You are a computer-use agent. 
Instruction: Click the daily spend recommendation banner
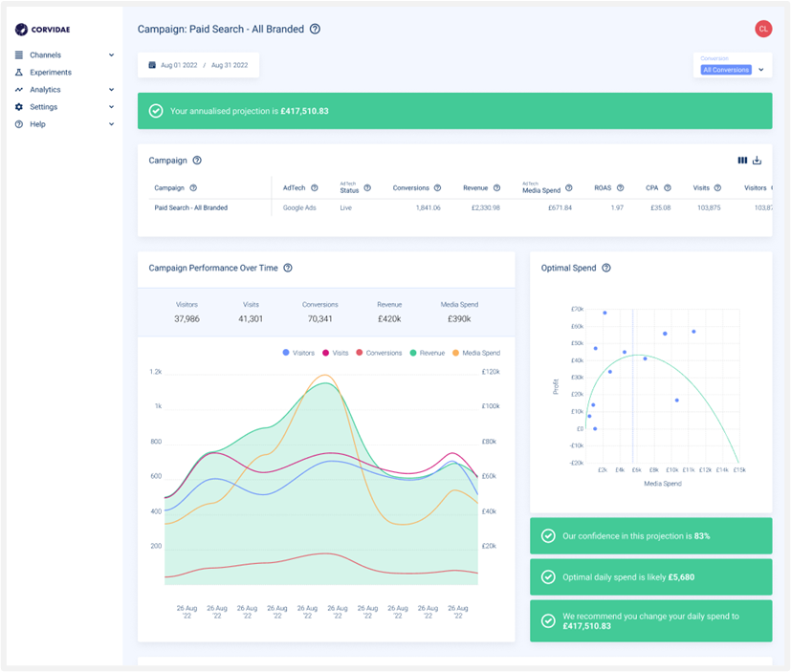click(650, 621)
